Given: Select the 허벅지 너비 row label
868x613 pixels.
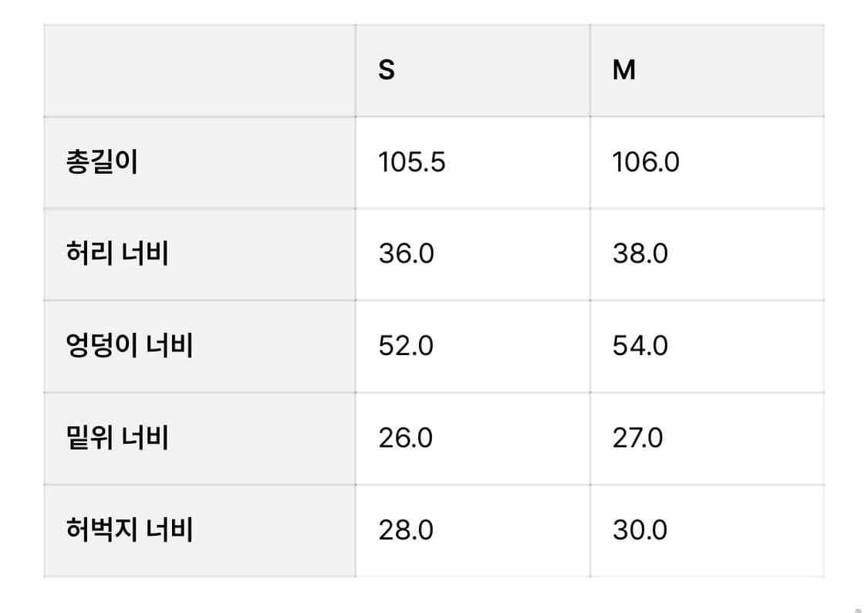Looking at the screenshot, I should (130, 530).
